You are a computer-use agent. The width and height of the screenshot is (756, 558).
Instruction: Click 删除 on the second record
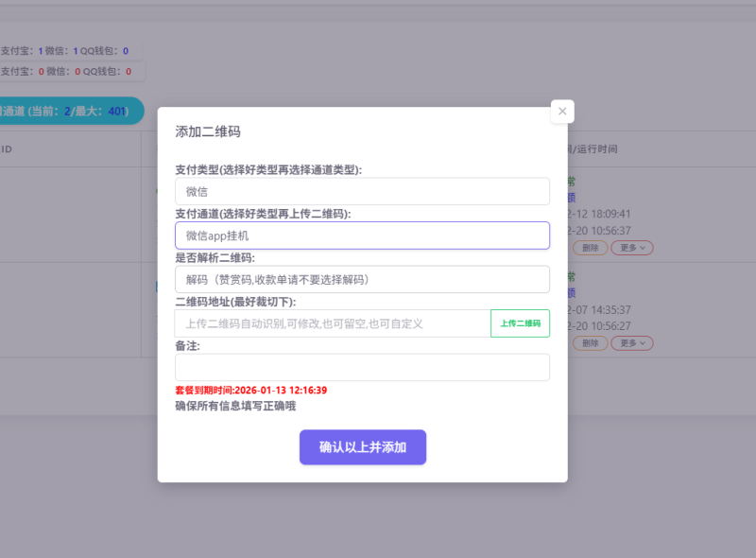tap(591, 342)
